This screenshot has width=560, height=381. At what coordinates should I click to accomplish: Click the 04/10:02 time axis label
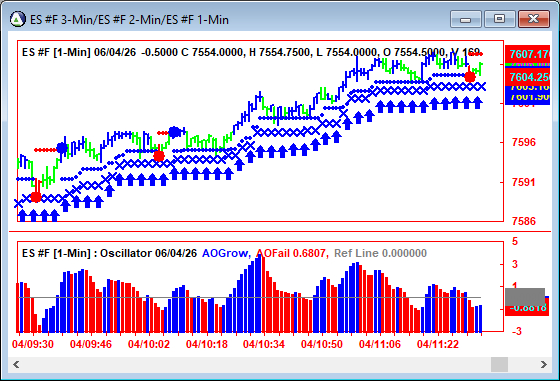[x=149, y=344]
